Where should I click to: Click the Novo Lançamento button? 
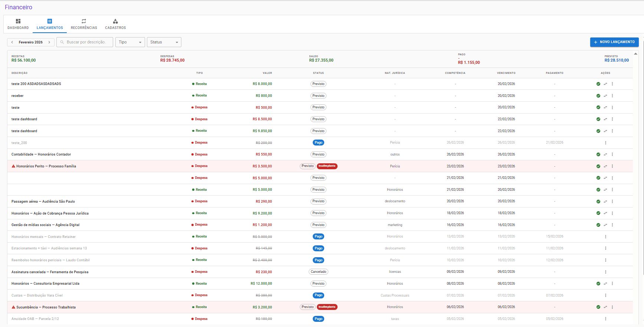tap(614, 42)
